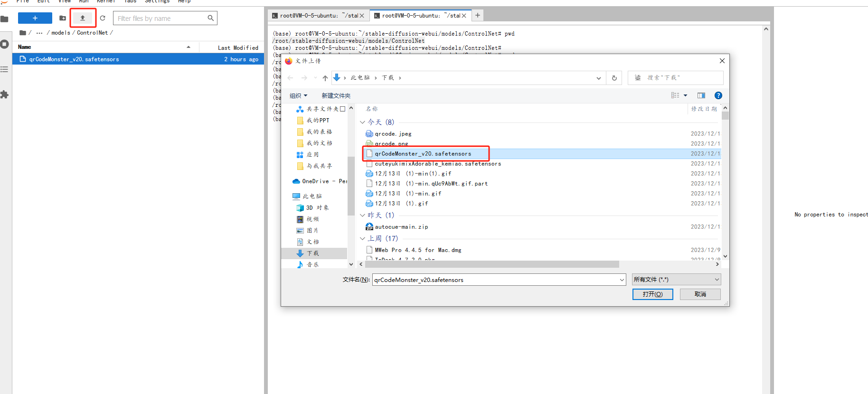868x394 pixels.
Task: Open table of contents sidebar icon
Action: pos(5,69)
